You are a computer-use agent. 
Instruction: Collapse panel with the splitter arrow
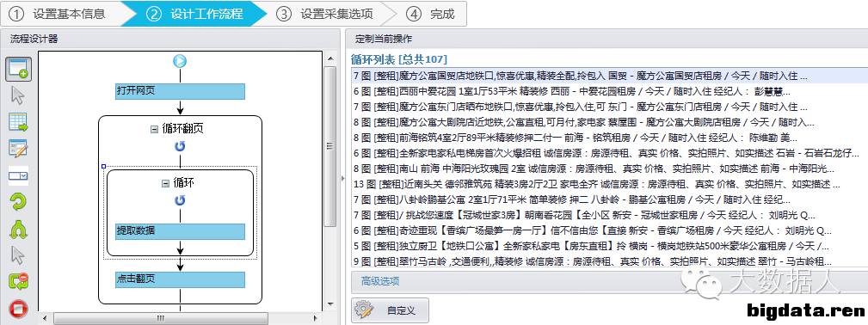click(x=343, y=178)
